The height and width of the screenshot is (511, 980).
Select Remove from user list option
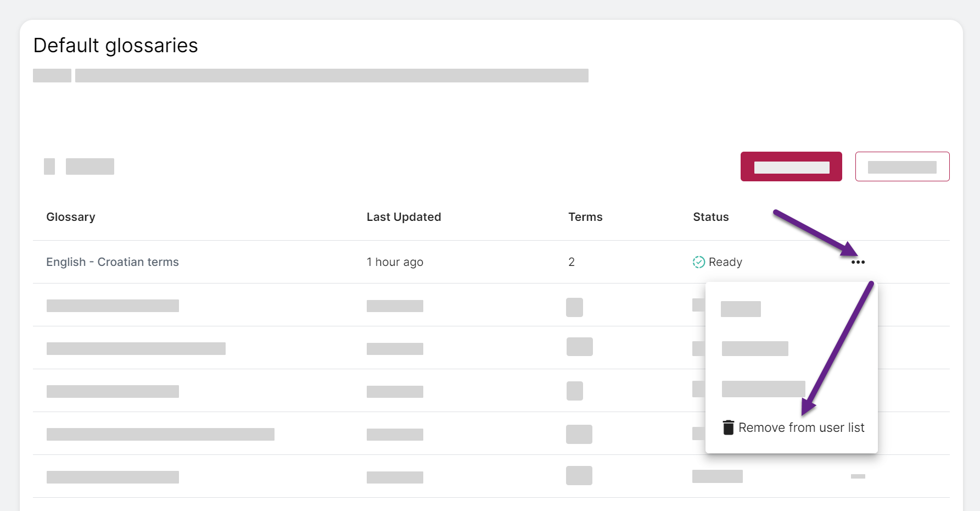click(x=794, y=427)
